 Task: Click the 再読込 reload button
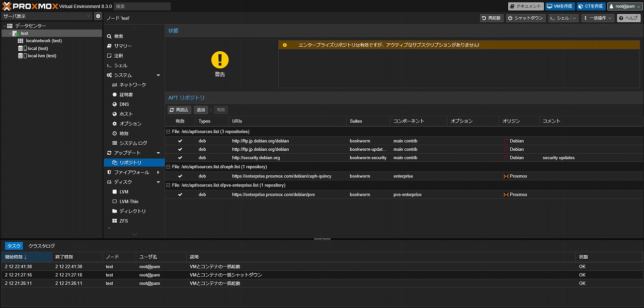coord(179,110)
